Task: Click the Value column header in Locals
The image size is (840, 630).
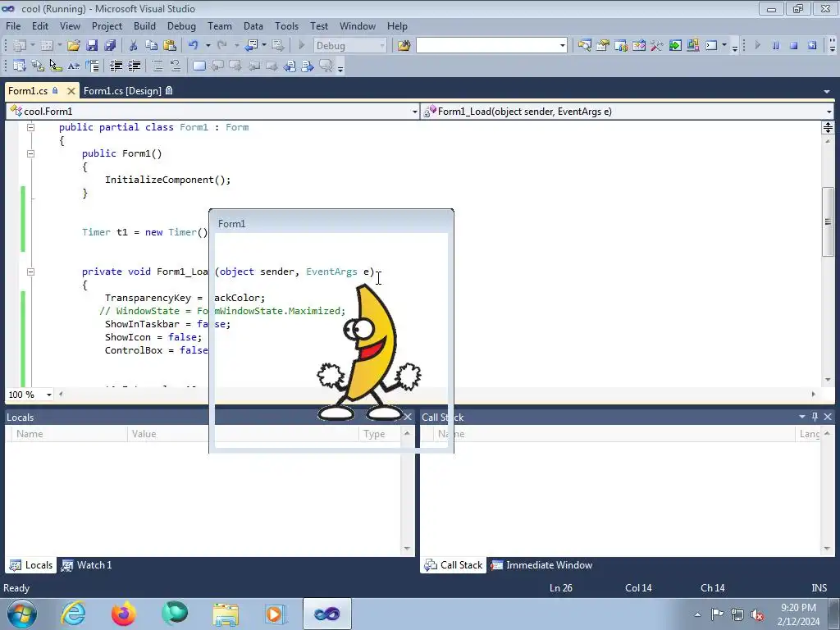Action: [x=243, y=434]
